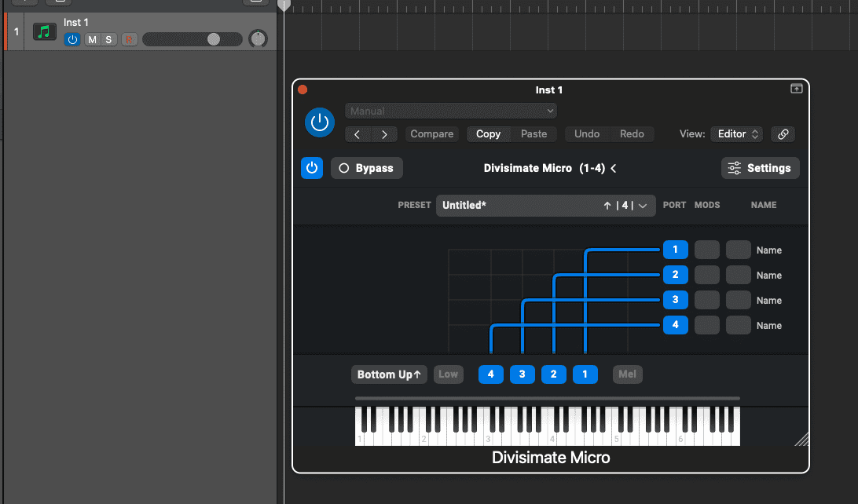Image resolution: width=858 pixels, height=504 pixels.
Task: Click the plugin window pop-out icon
Action: 796,89
